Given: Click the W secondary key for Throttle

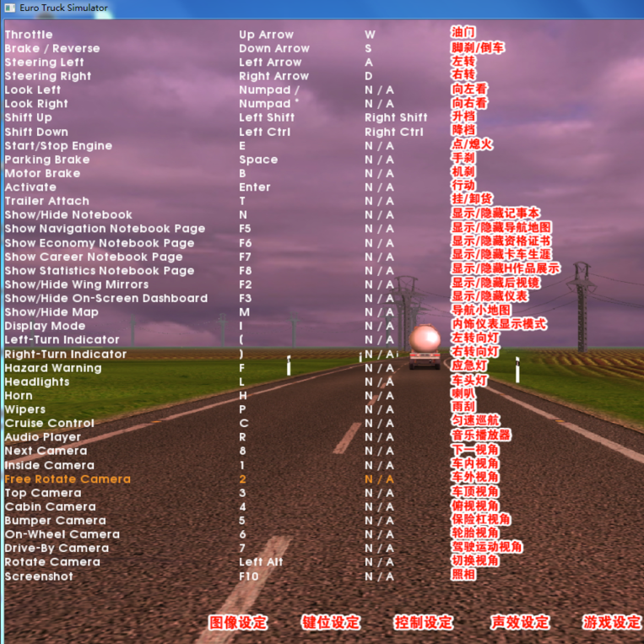Looking at the screenshot, I should click(370, 35).
